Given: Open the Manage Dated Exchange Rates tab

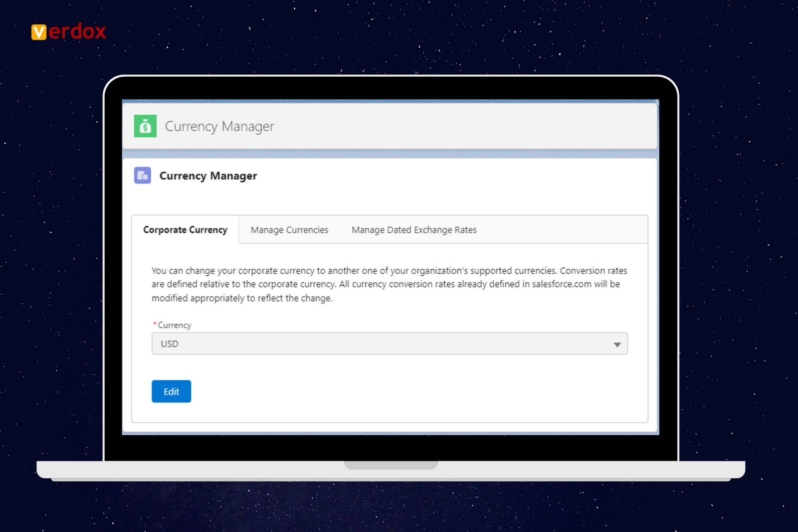Looking at the screenshot, I should [x=413, y=230].
